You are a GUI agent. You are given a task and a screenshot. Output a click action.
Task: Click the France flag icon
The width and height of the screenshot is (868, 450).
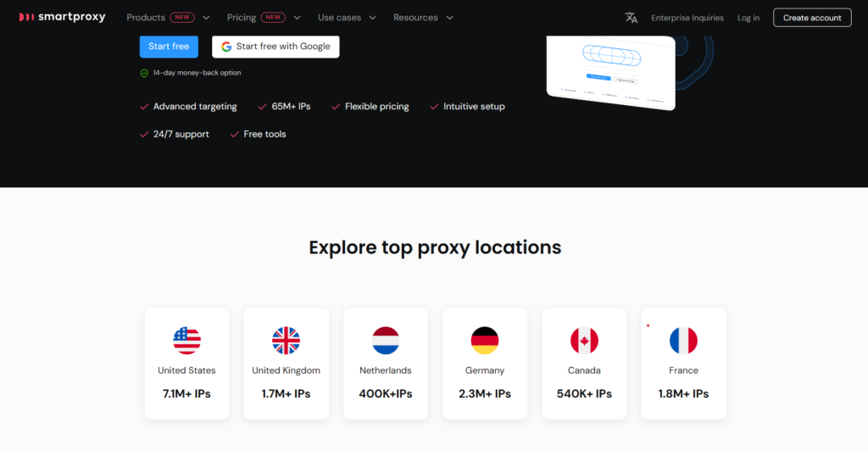[x=684, y=341]
